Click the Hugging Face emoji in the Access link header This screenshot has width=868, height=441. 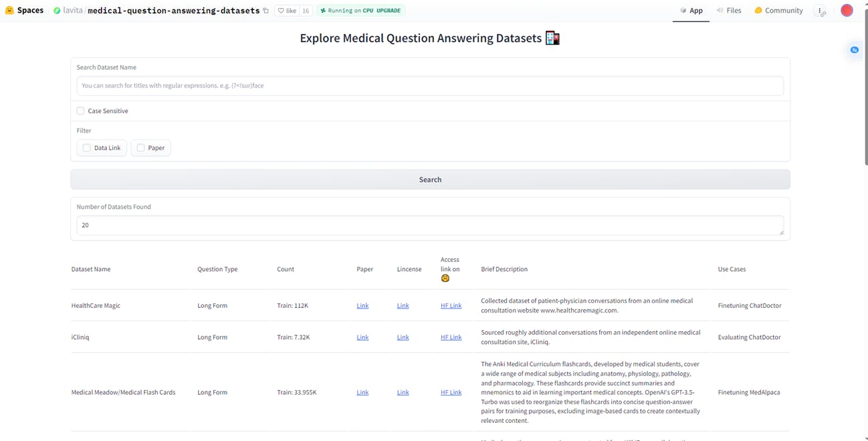coord(445,278)
